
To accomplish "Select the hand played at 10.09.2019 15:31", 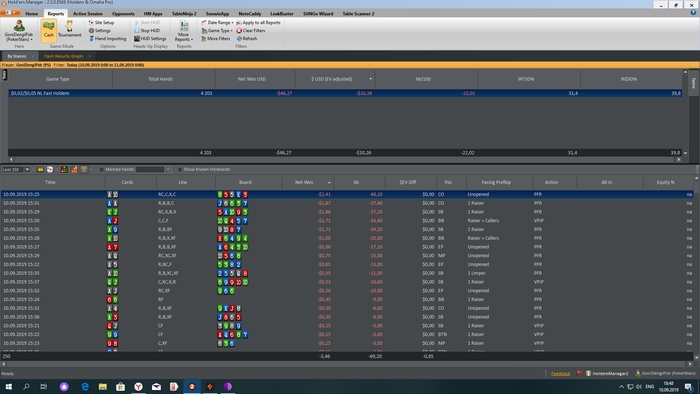I will 346,203.
